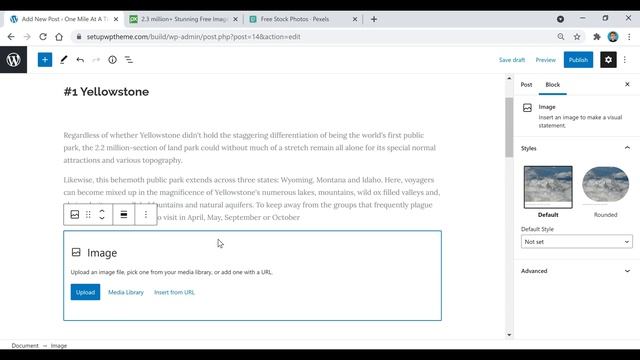Viewport: 640px width, 360px height.
Task: Click the scrollbar up arrow
Action: [x=509, y=78]
